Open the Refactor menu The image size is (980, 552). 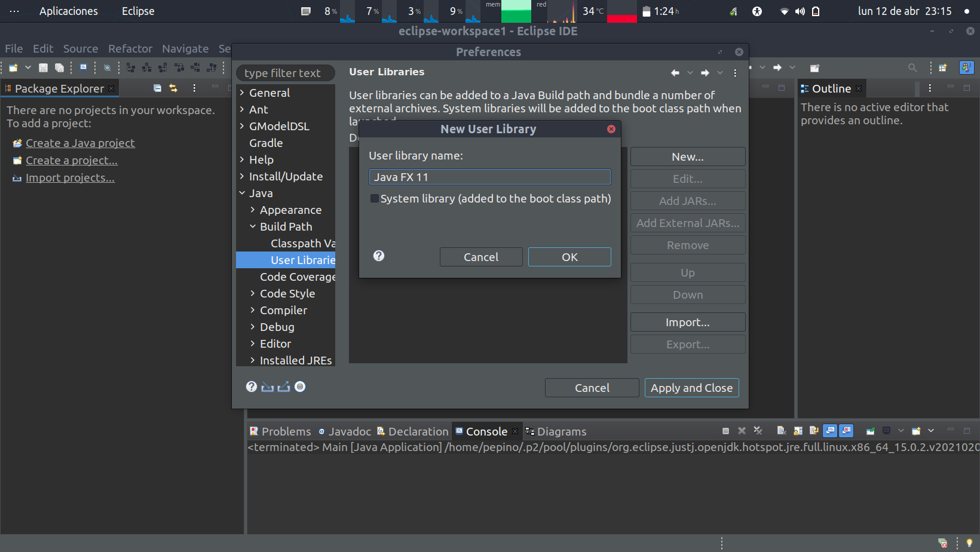click(130, 48)
